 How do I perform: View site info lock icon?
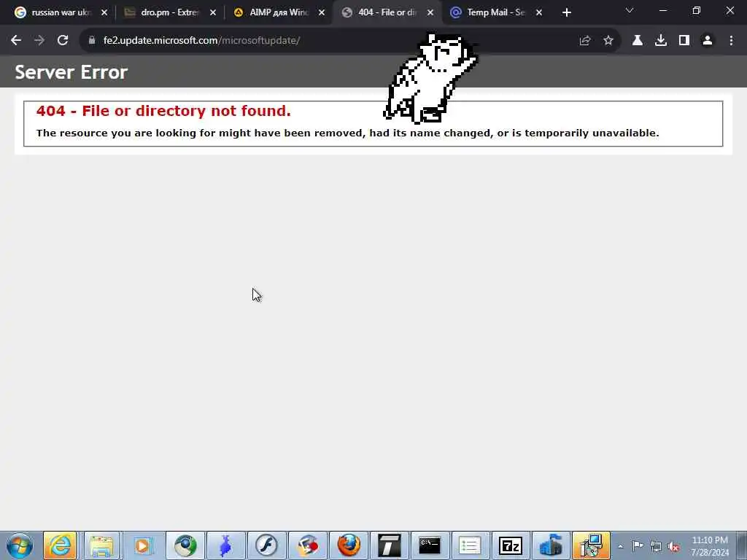coord(92,41)
